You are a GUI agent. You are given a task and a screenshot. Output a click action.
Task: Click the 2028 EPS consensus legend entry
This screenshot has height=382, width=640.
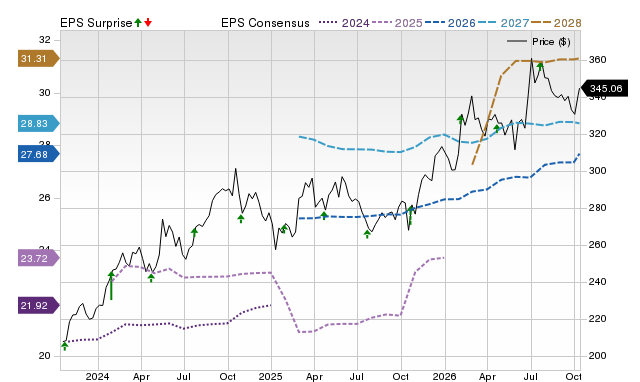[556, 23]
